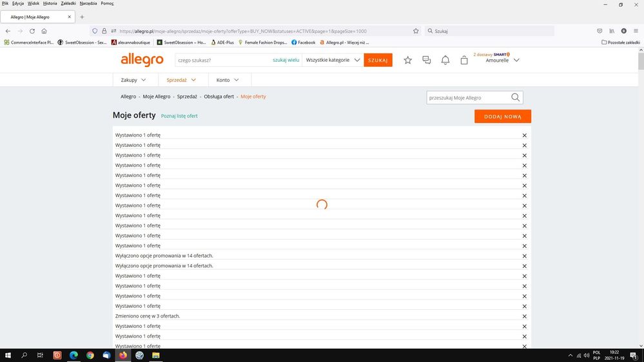
Task: Open the Narzędzia menu
Action: pyautogui.click(x=88, y=3)
